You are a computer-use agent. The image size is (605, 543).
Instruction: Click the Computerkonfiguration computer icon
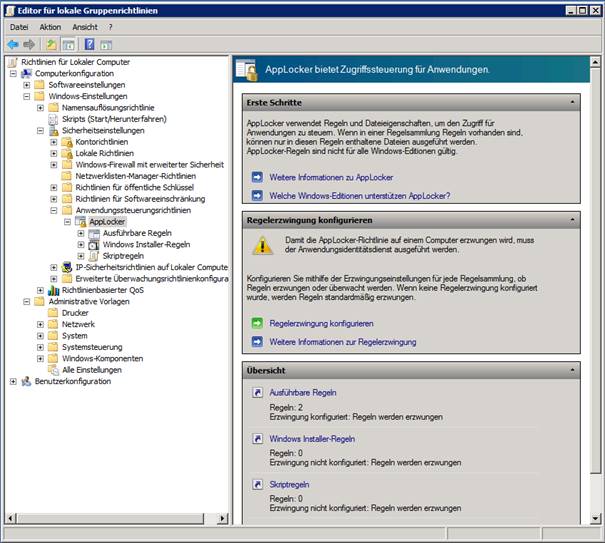click(x=26, y=73)
